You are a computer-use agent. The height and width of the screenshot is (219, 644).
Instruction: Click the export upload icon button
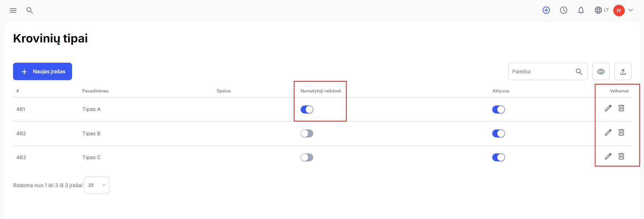[x=623, y=71]
